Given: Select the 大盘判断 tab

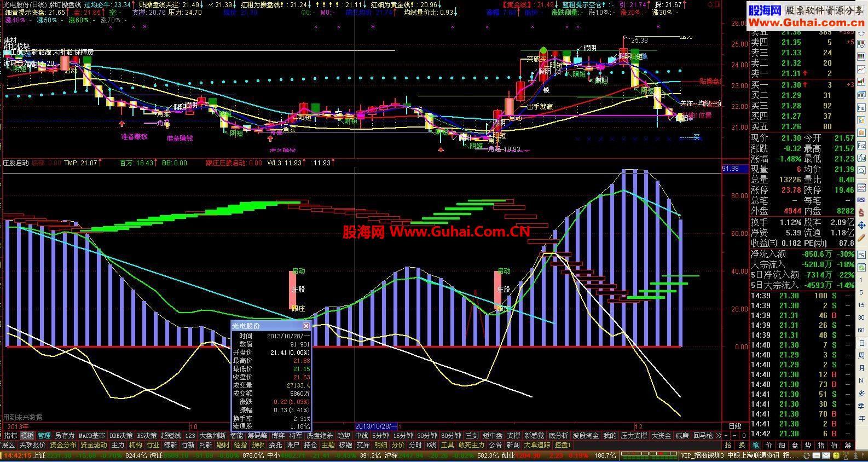Looking at the screenshot, I should 212,436.
